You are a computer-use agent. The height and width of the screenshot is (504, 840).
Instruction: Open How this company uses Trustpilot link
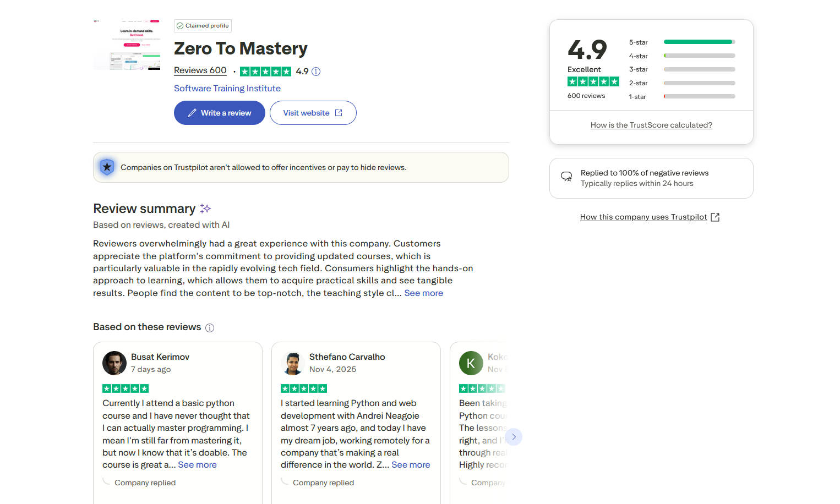[x=643, y=217]
